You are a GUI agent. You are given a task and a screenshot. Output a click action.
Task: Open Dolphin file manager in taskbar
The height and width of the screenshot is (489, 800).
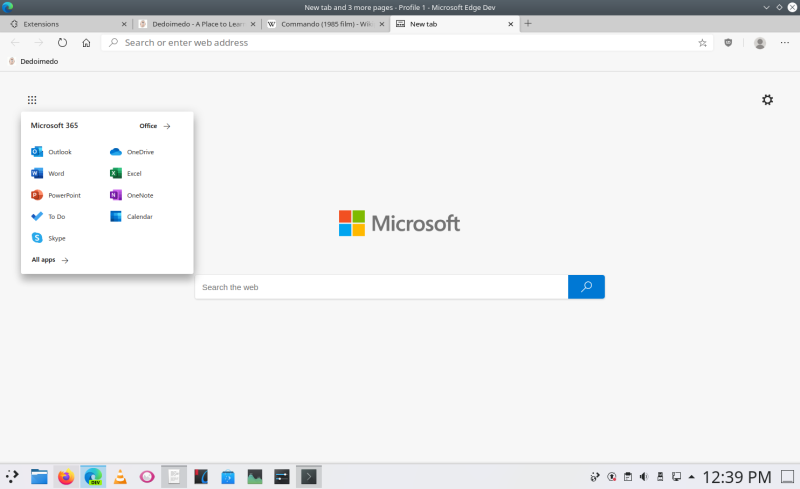(39, 477)
